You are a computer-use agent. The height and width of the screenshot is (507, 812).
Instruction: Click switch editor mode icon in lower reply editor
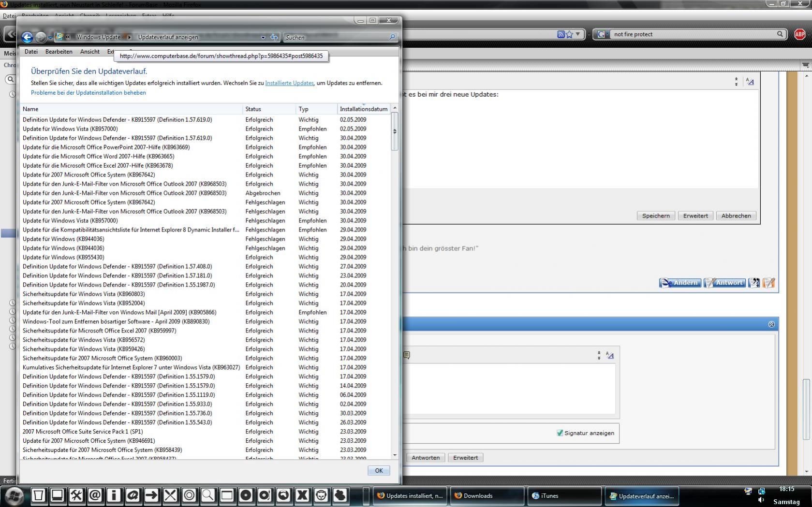(610, 355)
